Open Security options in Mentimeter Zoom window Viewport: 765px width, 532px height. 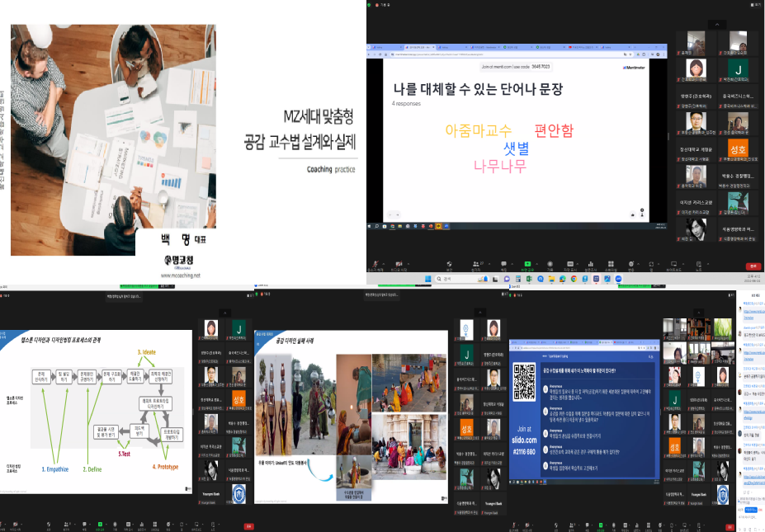[x=449, y=264]
